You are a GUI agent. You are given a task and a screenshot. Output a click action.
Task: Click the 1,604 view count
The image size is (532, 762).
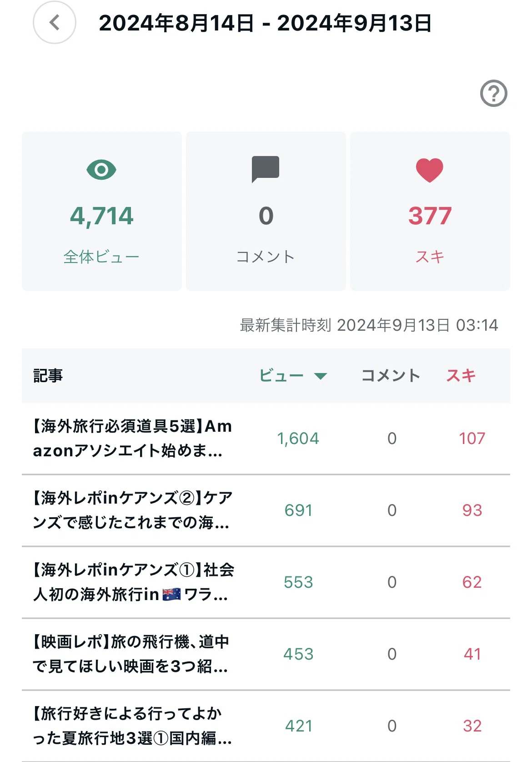tap(298, 439)
